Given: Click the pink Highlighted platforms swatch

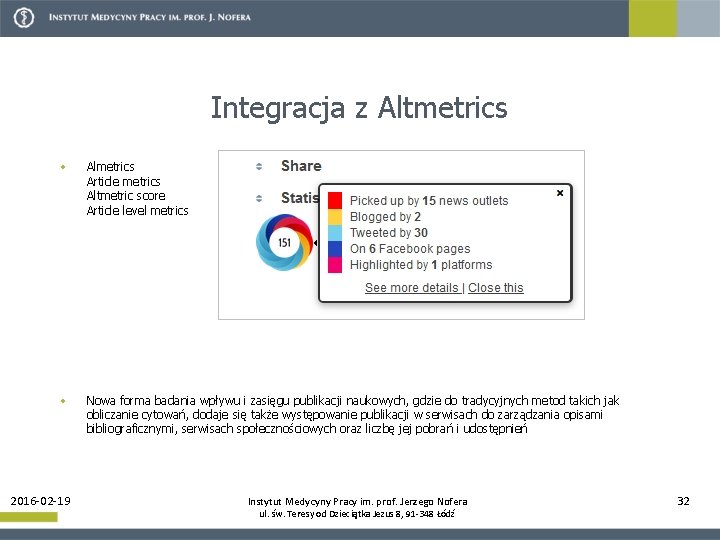Looking at the screenshot, I should pos(335,265).
